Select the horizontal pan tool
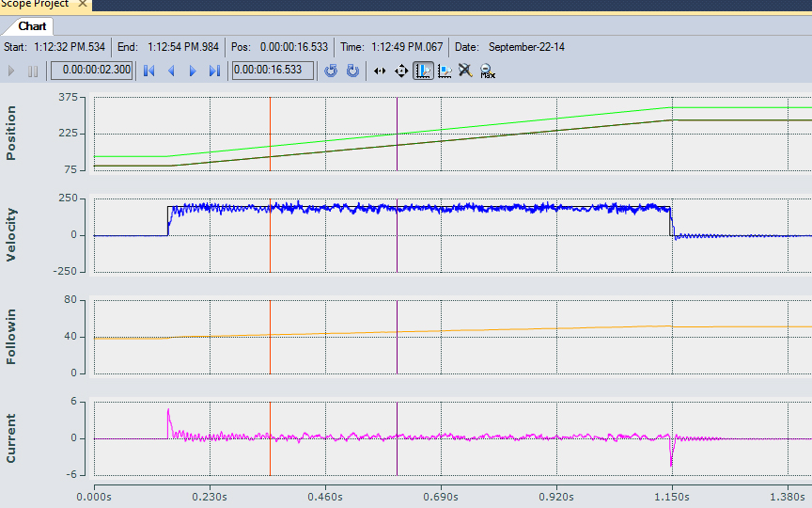 (x=380, y=71)
